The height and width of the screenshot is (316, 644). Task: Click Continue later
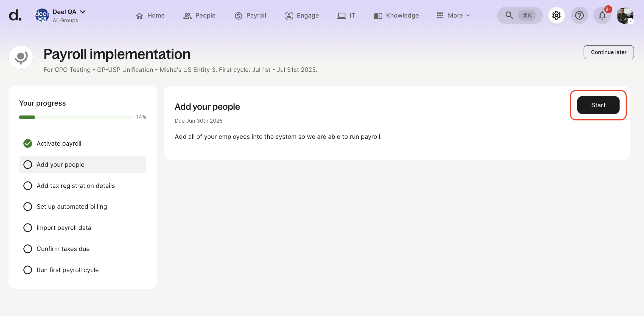tap(609, 52)
